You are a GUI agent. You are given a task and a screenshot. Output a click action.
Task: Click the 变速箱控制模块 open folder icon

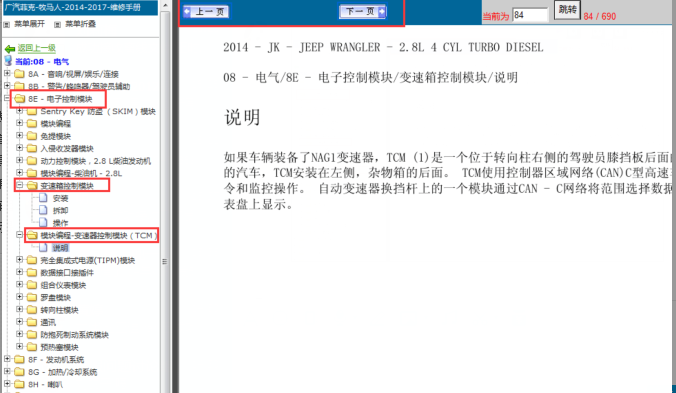point(31,186)
